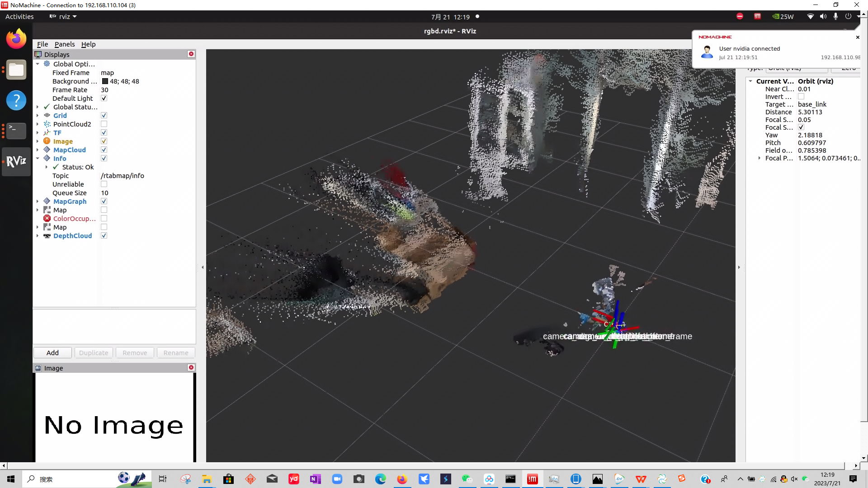Screen dimensions: 868x488
Task: Close the Displays panel with red icon
Action: [191, 54]
